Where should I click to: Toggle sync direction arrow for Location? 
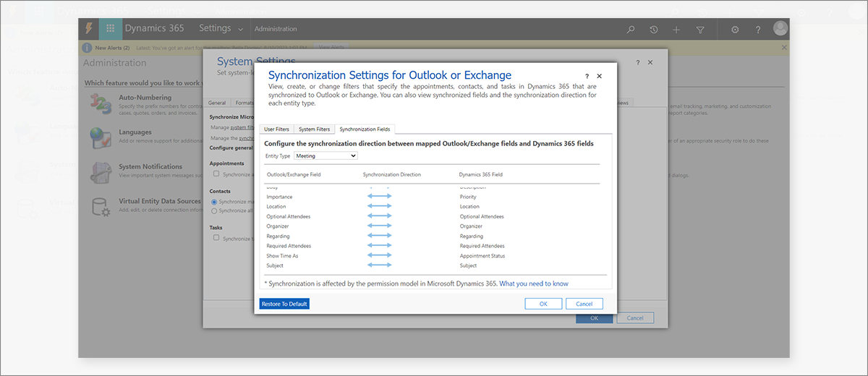point(380,207)
